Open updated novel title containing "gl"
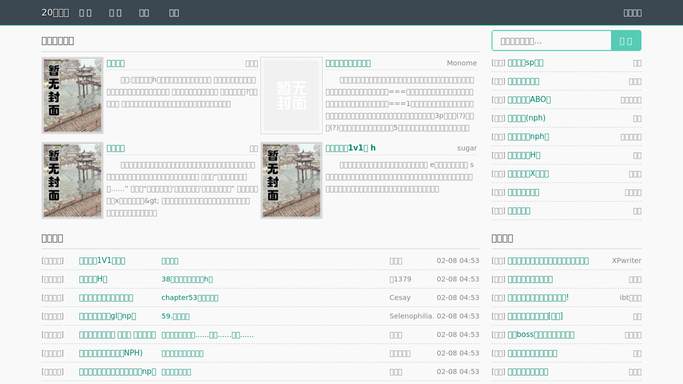Viewport: 683px width, 384px height. pyautogui.click(x=108, y=316)
